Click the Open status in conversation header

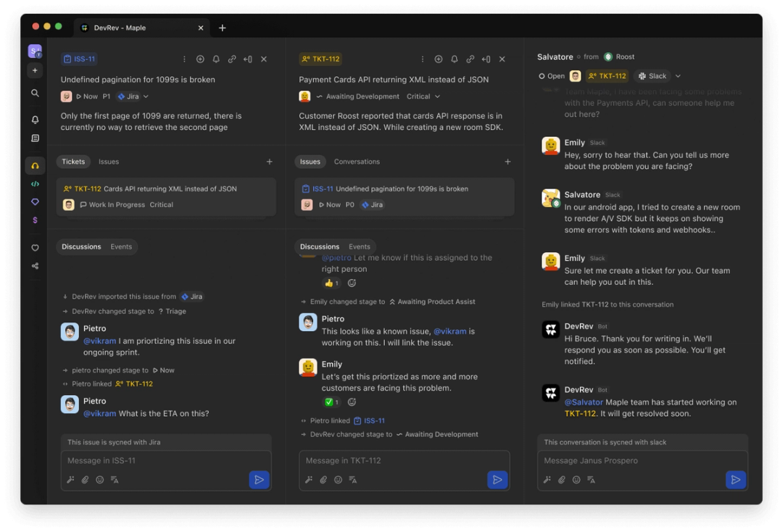click(552, 76)
